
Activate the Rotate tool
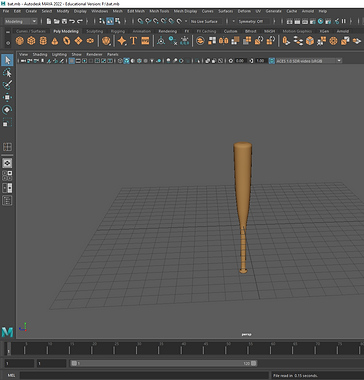[7, 109]
